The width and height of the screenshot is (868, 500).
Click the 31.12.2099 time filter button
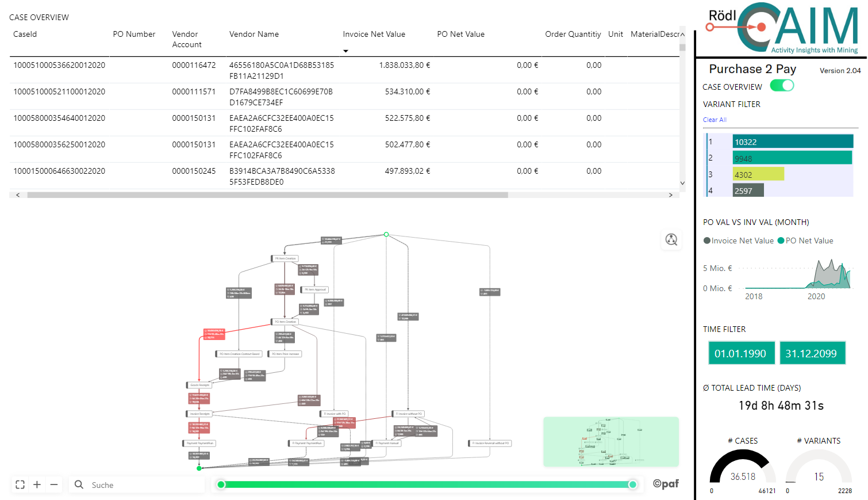point(812,353)
